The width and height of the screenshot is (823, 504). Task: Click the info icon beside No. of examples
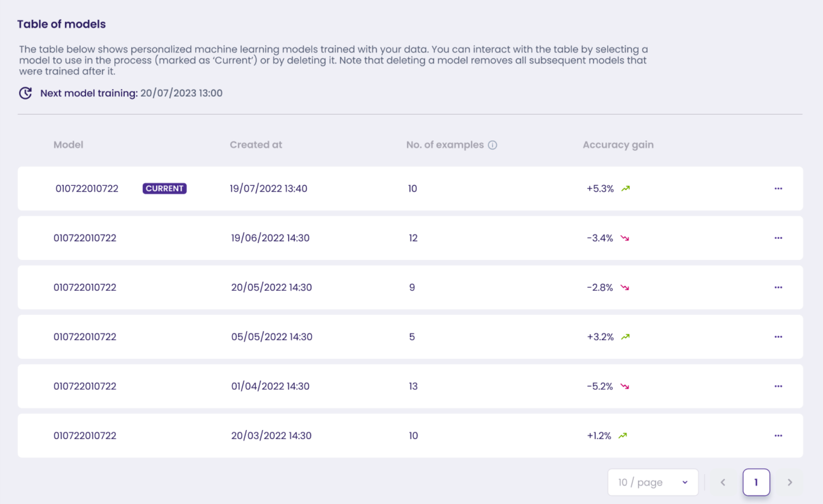492,145
